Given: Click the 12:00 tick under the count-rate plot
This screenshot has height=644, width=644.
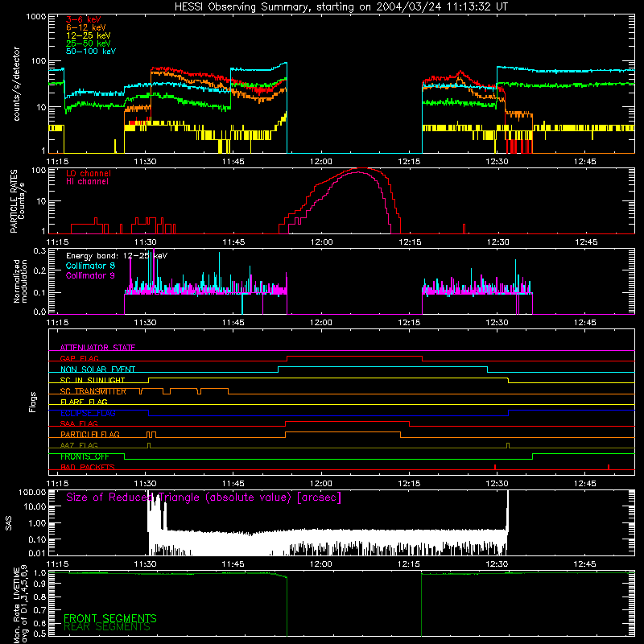Looking at the screenshot, I should (x=321, y=162).
